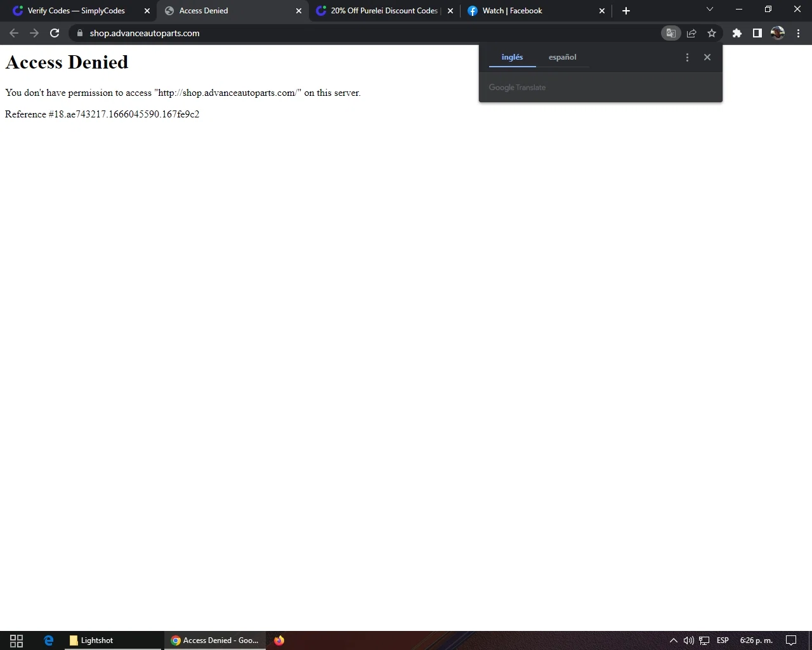The height and width of the screenshot is (650, 812).
Task: Switch to 20% Off Purelei Discount Codes tab
Action: [x=384, y=11]
